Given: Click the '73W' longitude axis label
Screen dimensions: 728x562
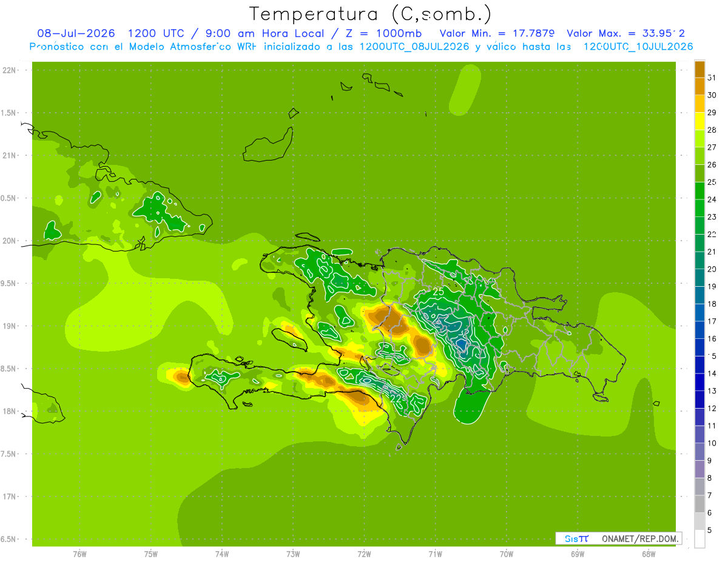Looking at the screenshot, I should tap(293, 554).
